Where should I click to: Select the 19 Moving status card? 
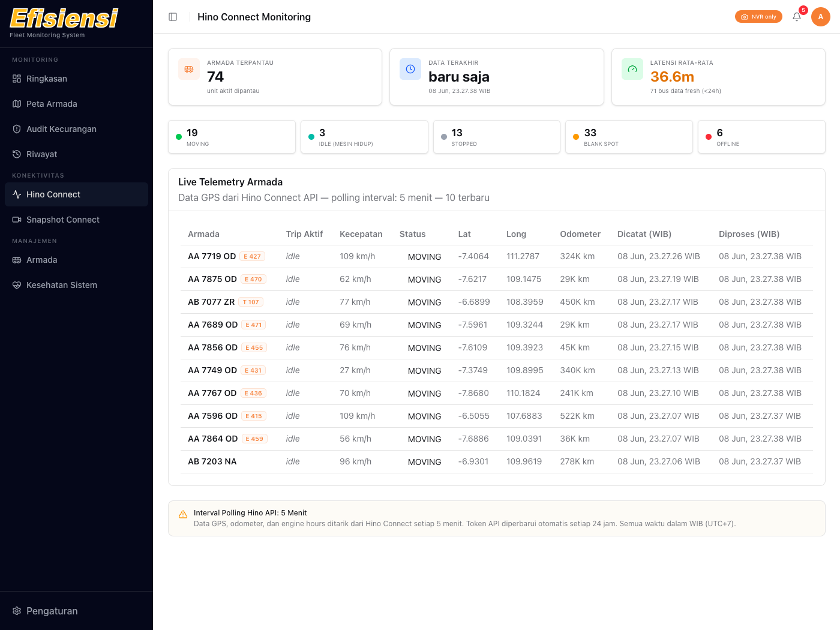point(232,137)
